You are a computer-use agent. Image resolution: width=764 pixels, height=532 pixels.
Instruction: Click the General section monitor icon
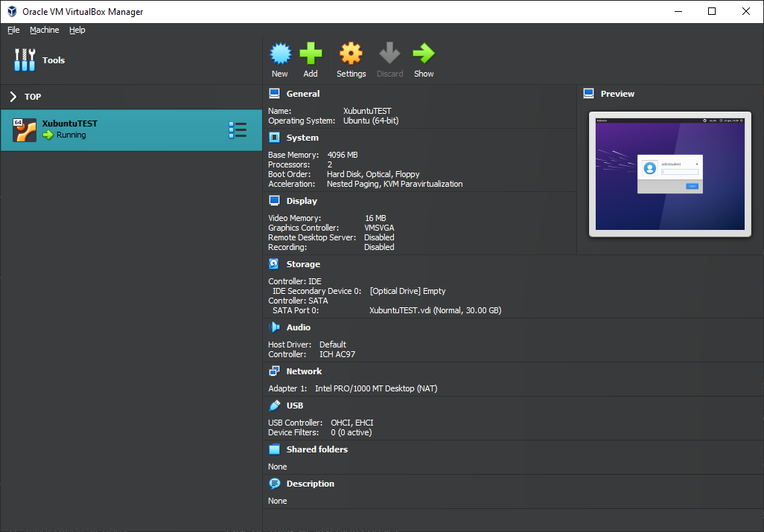click(x=274, y=94)
